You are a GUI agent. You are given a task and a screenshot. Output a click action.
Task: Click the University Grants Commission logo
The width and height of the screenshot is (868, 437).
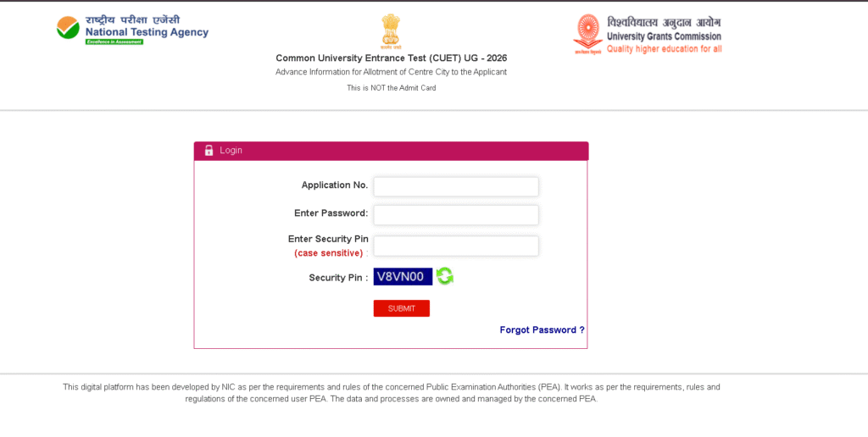pyautogui.click(x=648, y=35)
